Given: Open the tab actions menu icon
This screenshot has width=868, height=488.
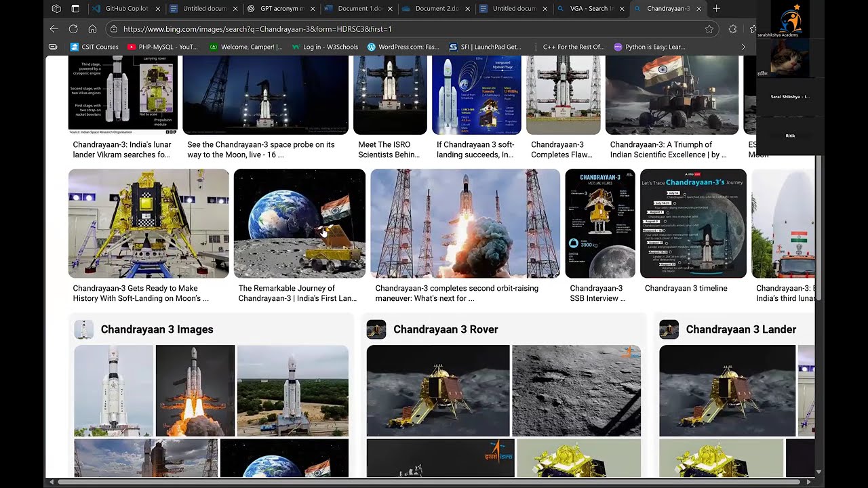Looking at the screenshot, I should pyautogui.click(x=75, y=9).
